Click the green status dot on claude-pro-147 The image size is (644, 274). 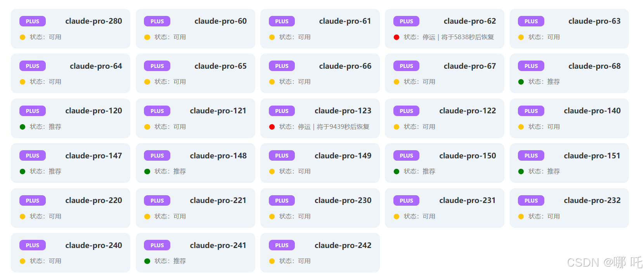click(x=23, y=172)
